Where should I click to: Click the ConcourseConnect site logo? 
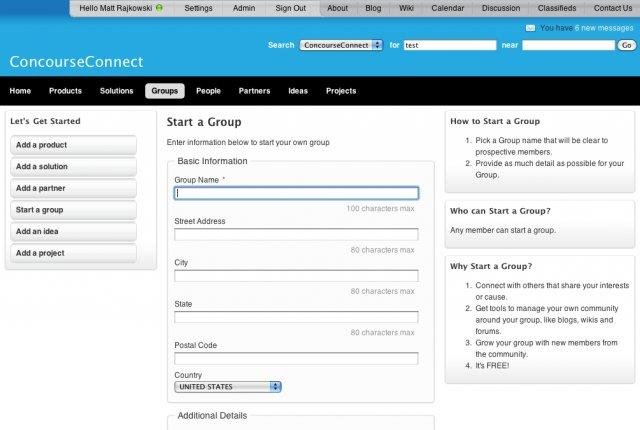point(76,62)
